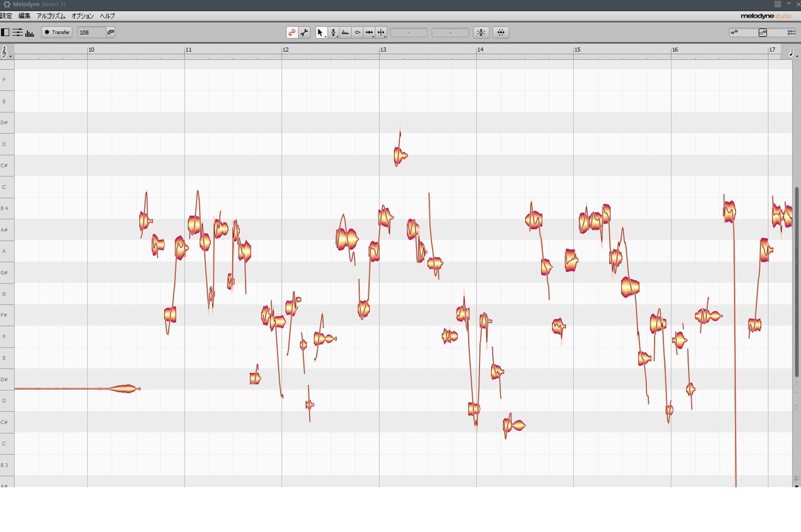Select the long D# sustained note blob

[77, 389]
